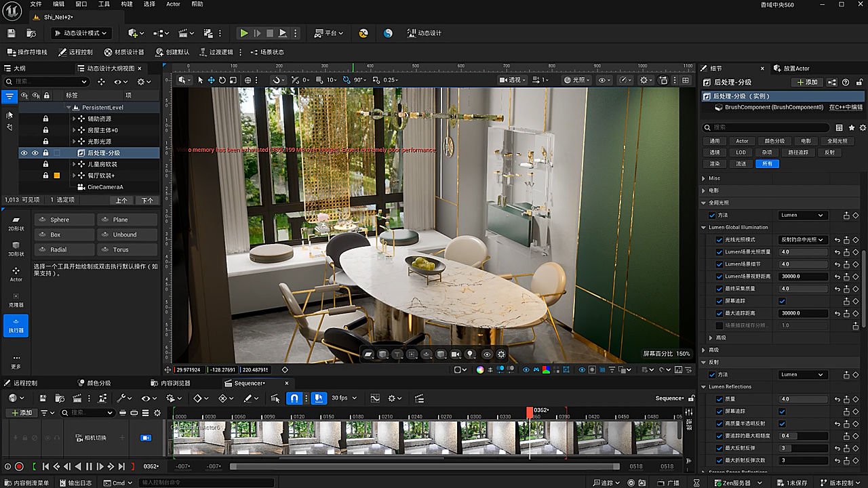Toggle the 屏幕追踪 value checkbox under Global Illumination
Viewport: 868px width, 488px height.
783,301
